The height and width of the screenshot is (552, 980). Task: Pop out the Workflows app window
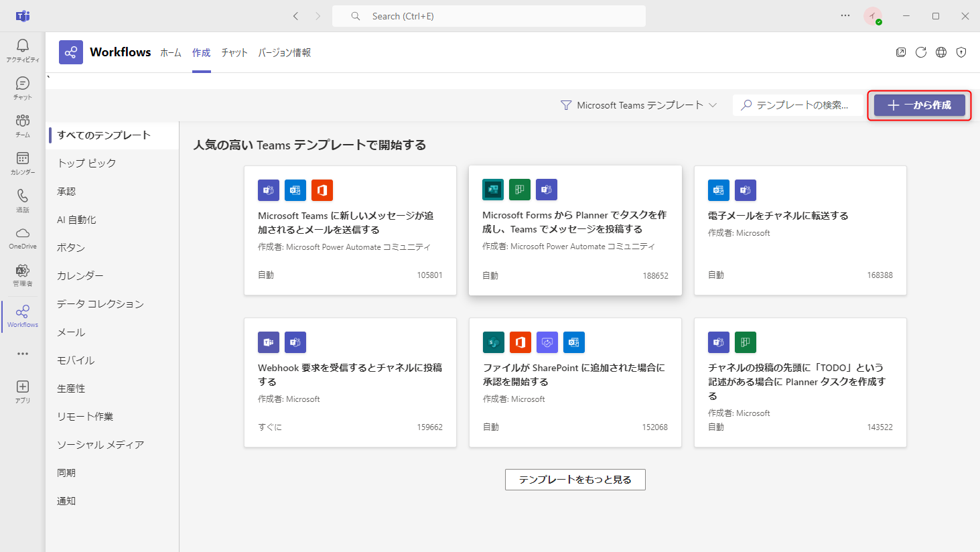tap(901, 52)
